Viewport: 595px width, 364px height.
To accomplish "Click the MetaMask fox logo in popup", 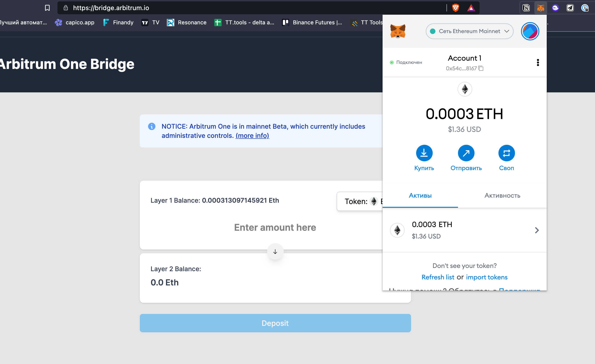I will point(398,31).
